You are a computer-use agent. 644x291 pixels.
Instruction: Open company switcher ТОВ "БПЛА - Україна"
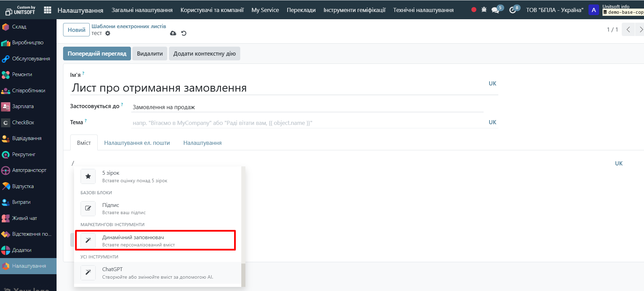(555, 10)
